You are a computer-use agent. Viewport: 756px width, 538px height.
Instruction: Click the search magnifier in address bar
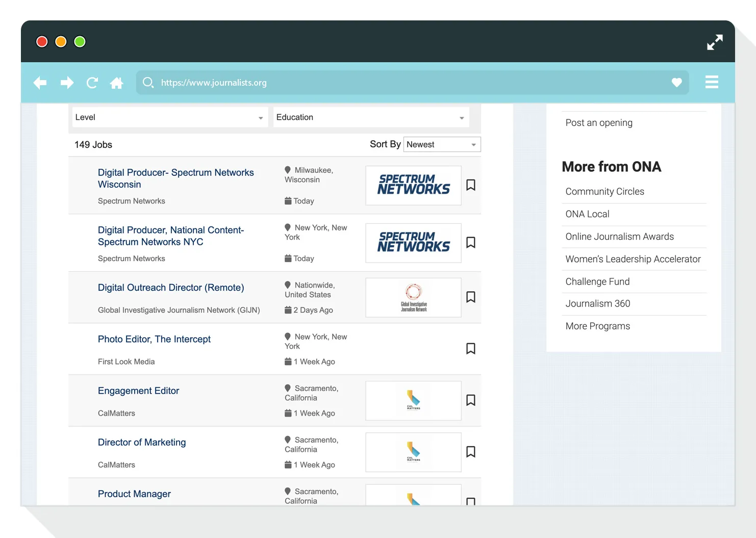pyautogui.click(x=148, y=83)
